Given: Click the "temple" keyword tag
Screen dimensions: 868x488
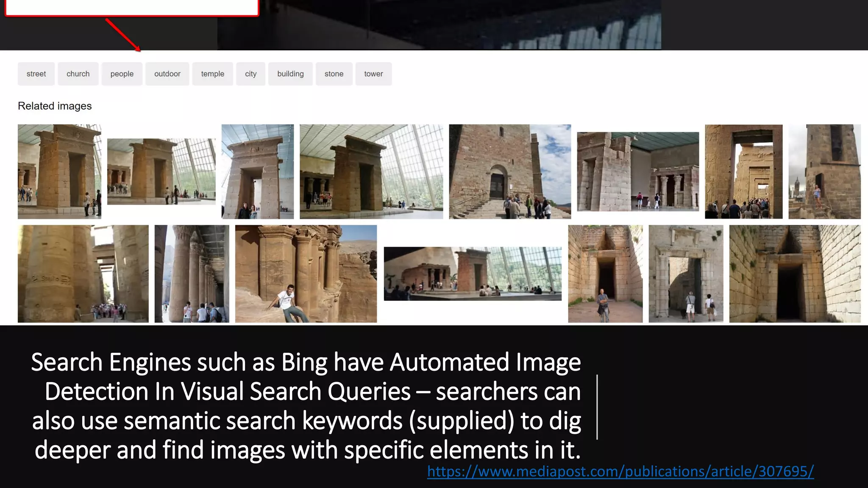Looking at the screenshot, I should click(213, 74).
